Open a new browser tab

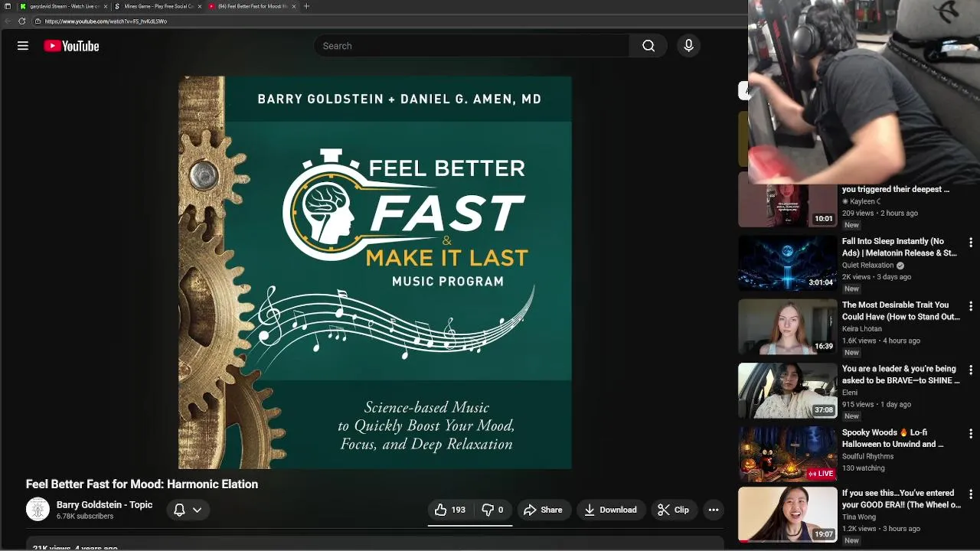click(306, 6)
